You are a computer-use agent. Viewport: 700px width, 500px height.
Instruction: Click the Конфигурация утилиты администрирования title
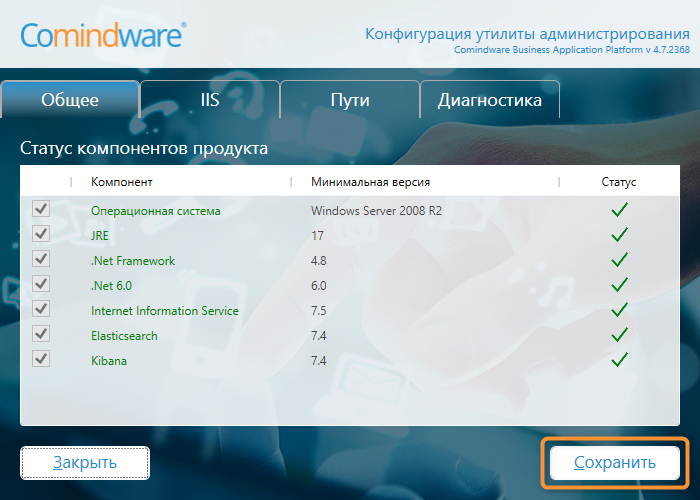point(527,34)
